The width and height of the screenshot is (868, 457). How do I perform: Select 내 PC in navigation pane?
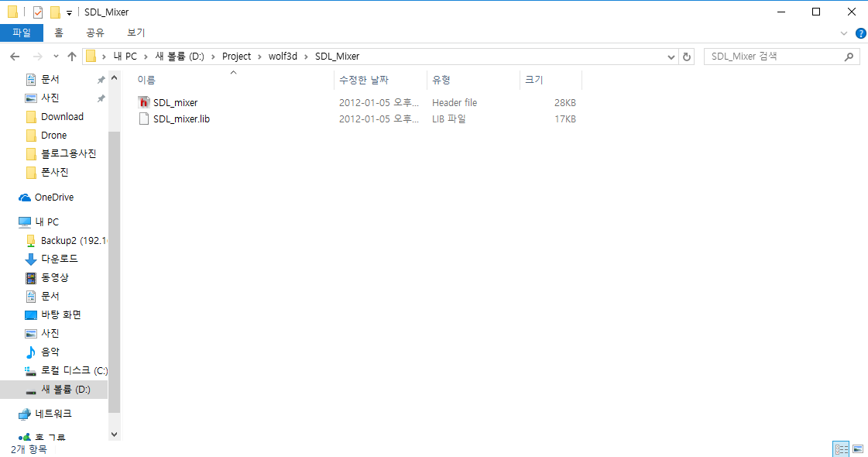pyautogui.click(x=47, y=222)
